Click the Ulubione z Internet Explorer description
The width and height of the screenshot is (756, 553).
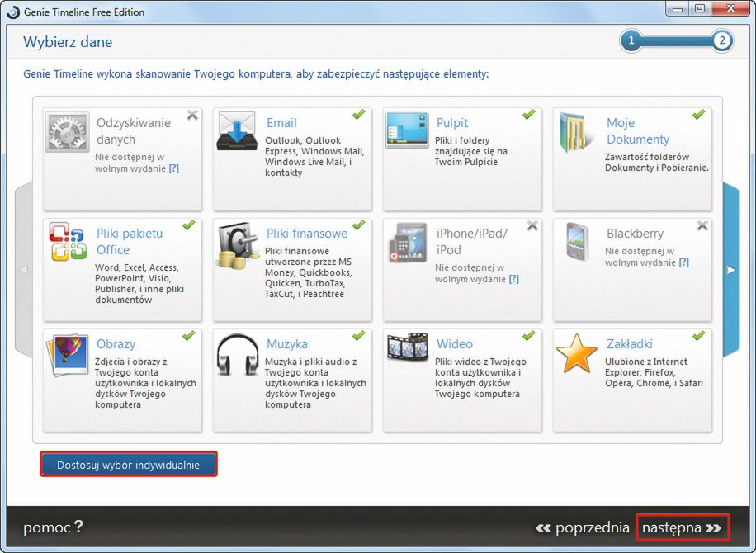(x=654, y=372)
